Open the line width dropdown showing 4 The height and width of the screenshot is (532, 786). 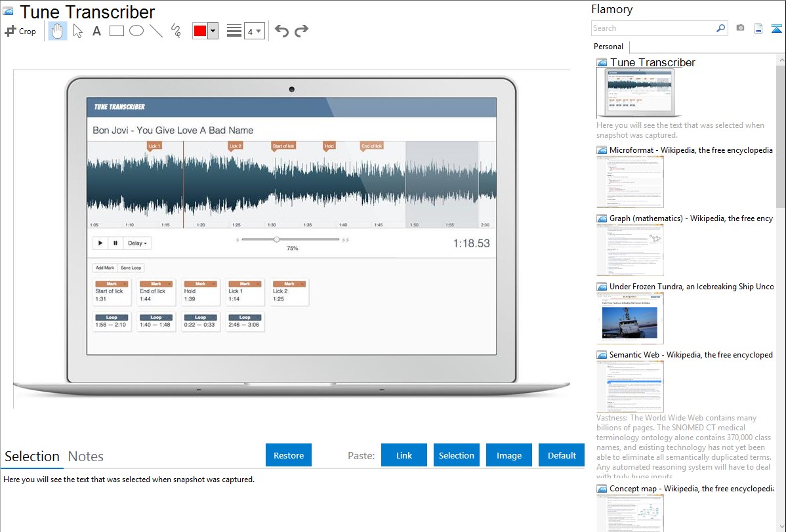(255, 31)
